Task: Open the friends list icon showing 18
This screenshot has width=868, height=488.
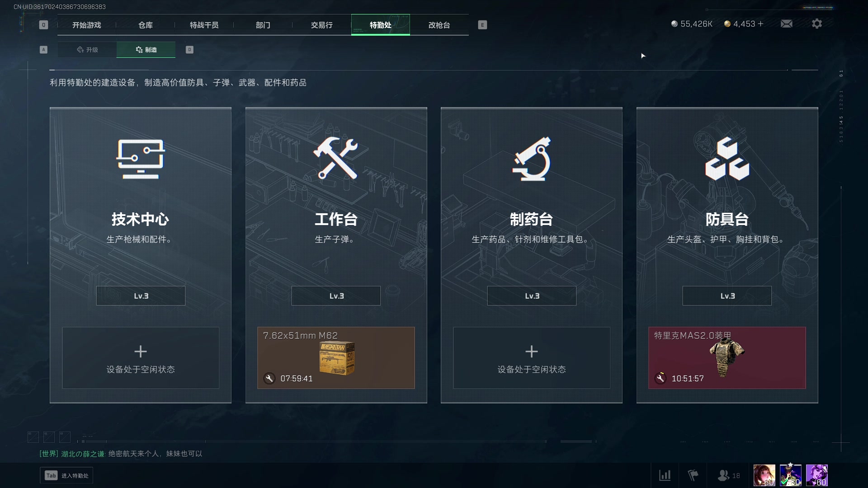Action: (x=729, y=475)
